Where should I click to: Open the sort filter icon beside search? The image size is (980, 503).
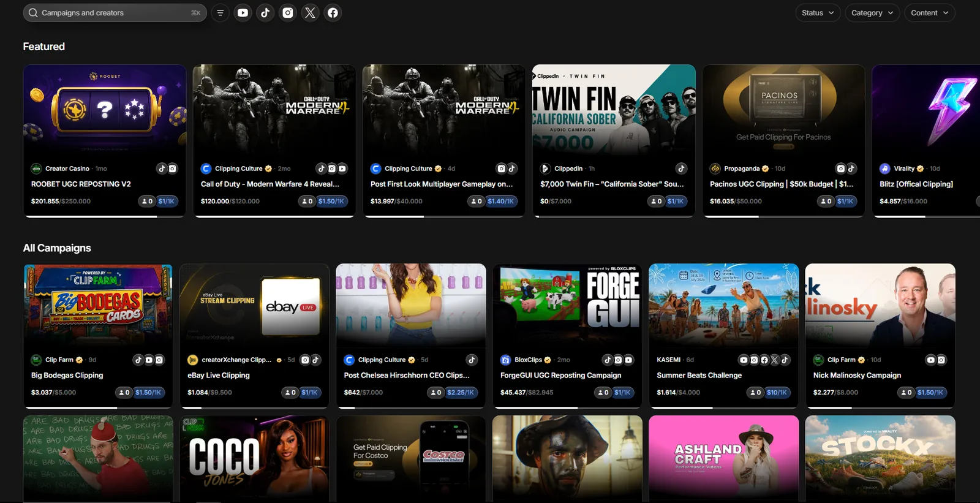[220, 13]
